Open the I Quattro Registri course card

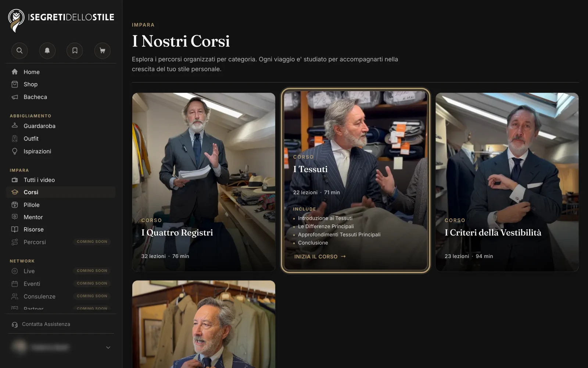(204, 182)
